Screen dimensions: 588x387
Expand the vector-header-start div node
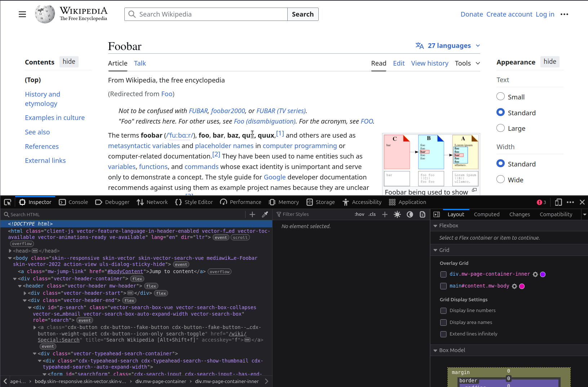25,293
